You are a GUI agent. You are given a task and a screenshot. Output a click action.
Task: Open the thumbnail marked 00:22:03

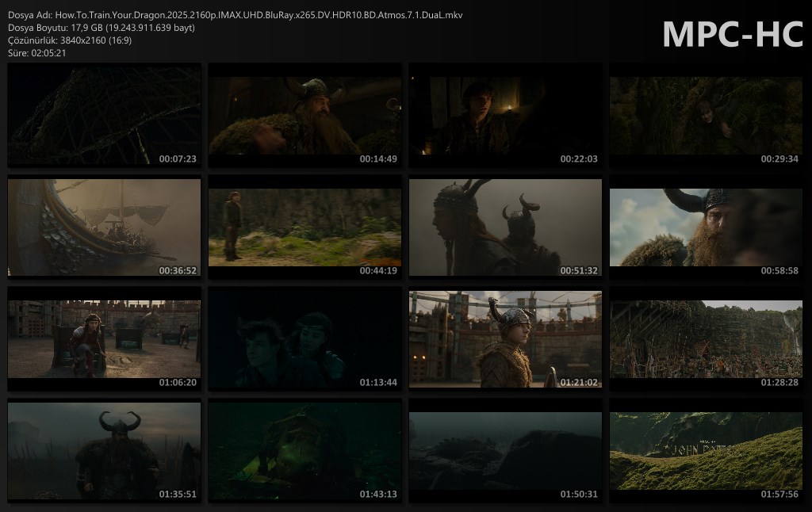tap(505, 115)
